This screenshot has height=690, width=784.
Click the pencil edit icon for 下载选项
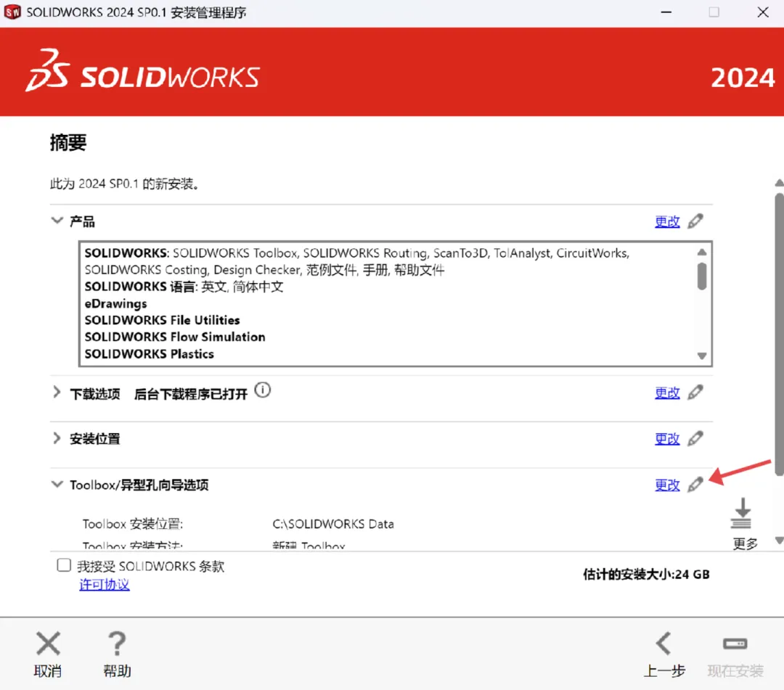(695, 393)
